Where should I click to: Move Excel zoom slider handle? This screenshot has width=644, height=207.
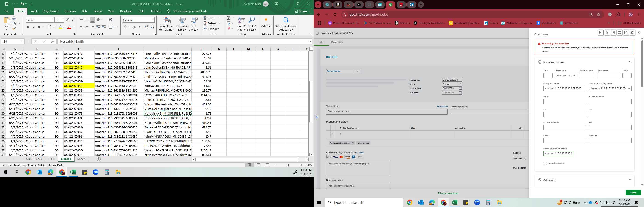coord(288,165)
